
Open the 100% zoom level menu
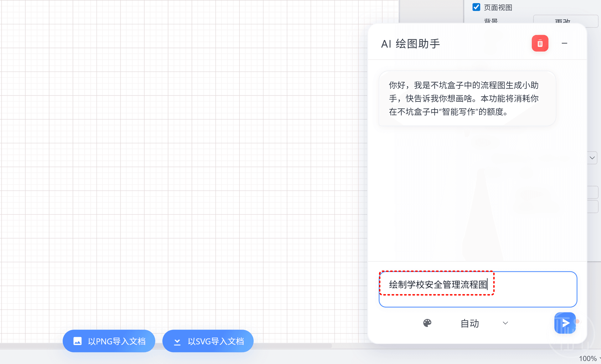click(x=588, y=359)
